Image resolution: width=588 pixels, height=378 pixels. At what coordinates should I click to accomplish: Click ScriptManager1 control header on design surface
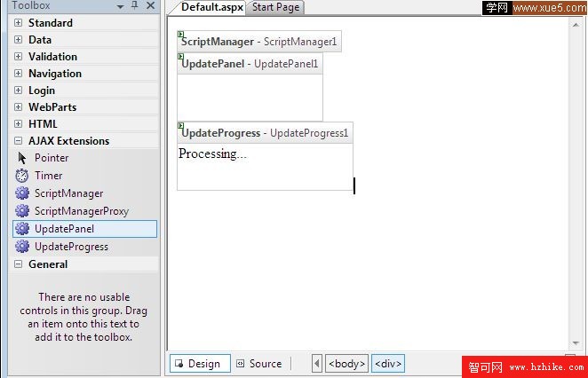[x=259, y=41]
